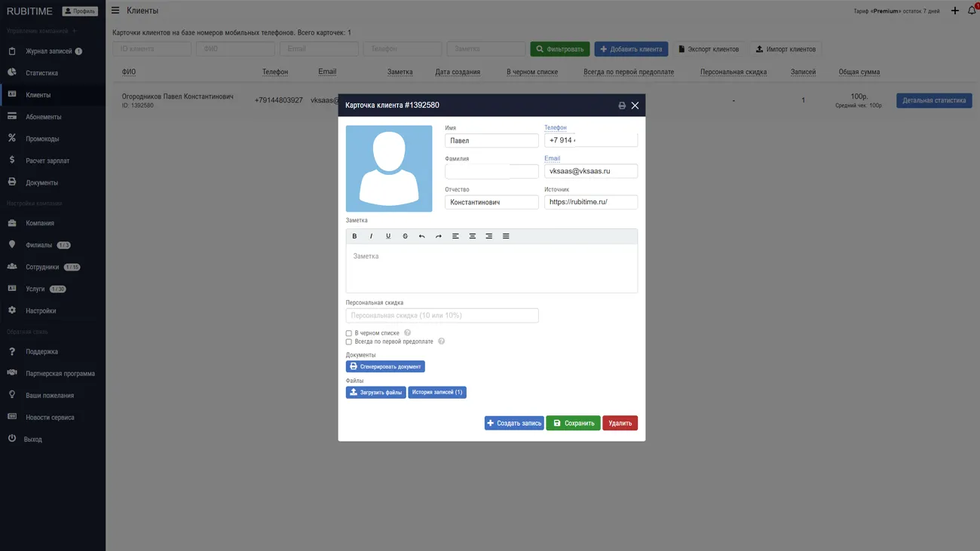The image size is (980, 551).
Task: Go to 'Статистика' in sidebar menu
Action: (41, 73)
